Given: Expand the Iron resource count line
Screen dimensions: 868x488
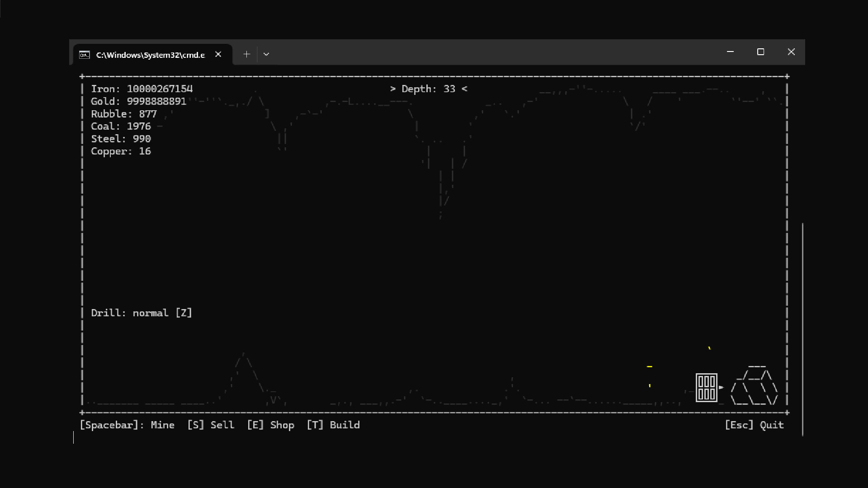Looking at the screenshot, I should coord(142,89).
